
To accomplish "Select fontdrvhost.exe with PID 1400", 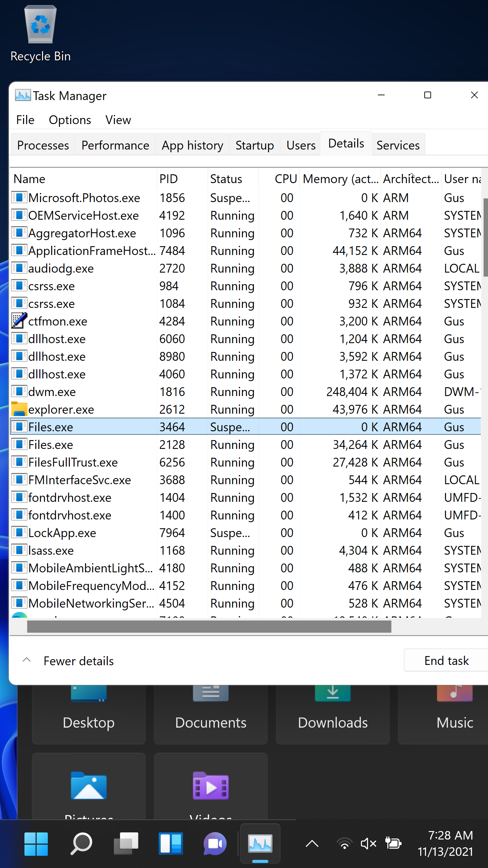I will tap(246, 515).
